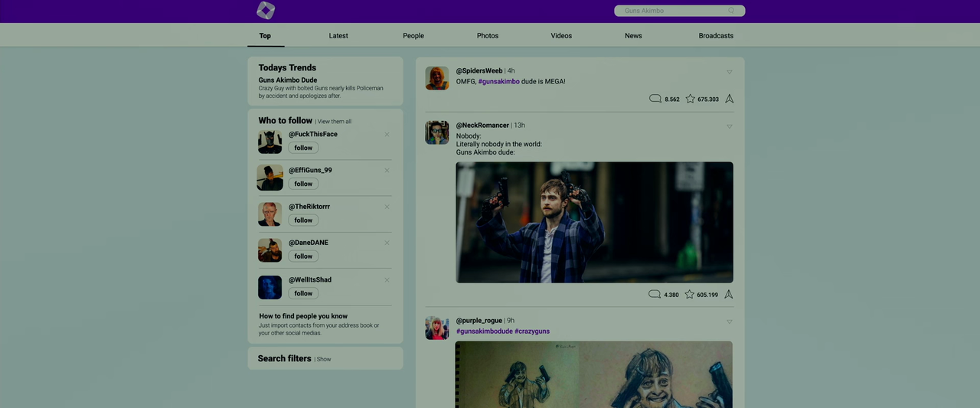980x408 pixels.
Task: Click the @SpidersWeb username
Action: point(479,70)
